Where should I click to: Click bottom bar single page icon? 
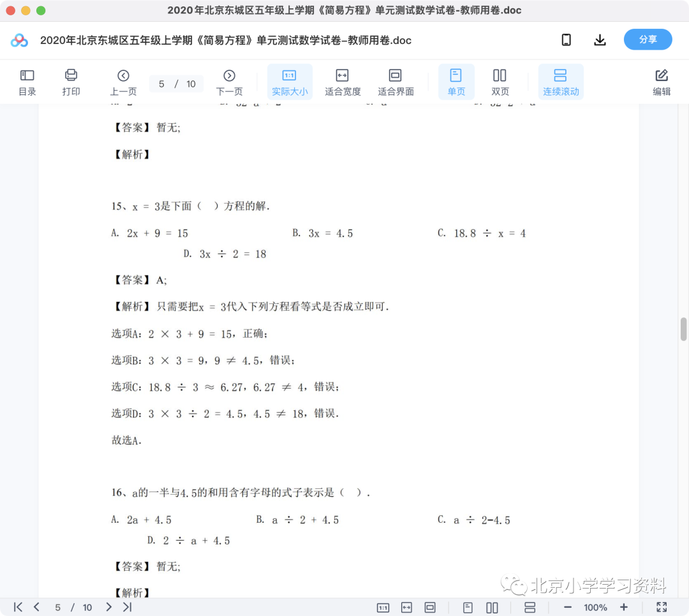[468, 608]
